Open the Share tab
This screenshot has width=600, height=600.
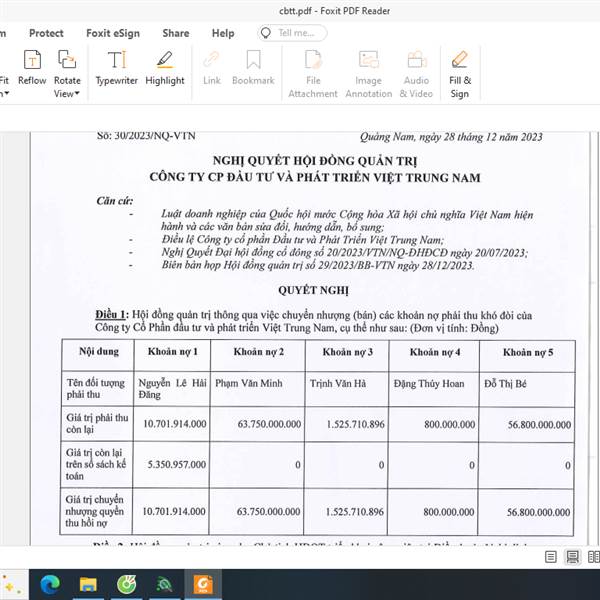pyautogui.click(x=176, y=33)
